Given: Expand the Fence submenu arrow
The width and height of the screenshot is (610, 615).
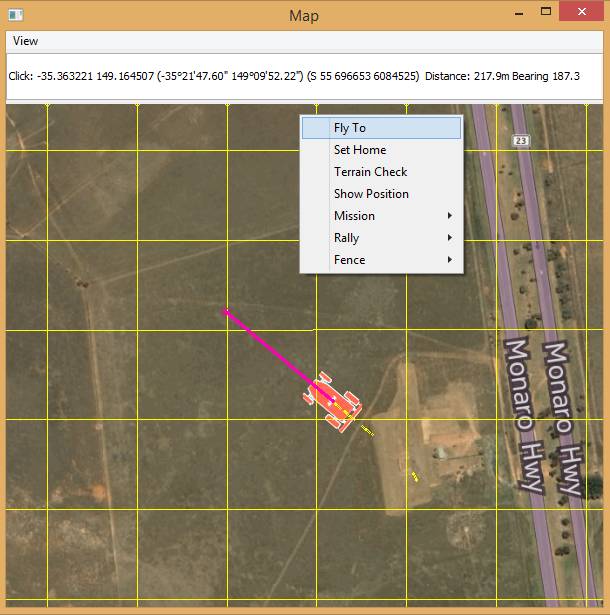Looking at the screenshot, I should [450, 260].
